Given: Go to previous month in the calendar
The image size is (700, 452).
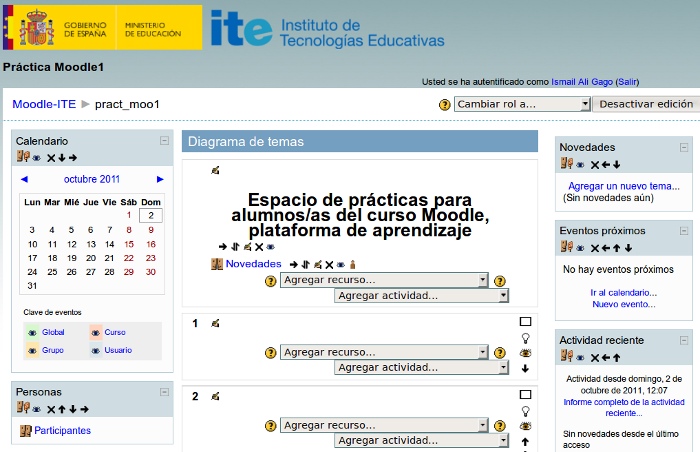Looking at the screenshot, I should (x=25, y=179).
